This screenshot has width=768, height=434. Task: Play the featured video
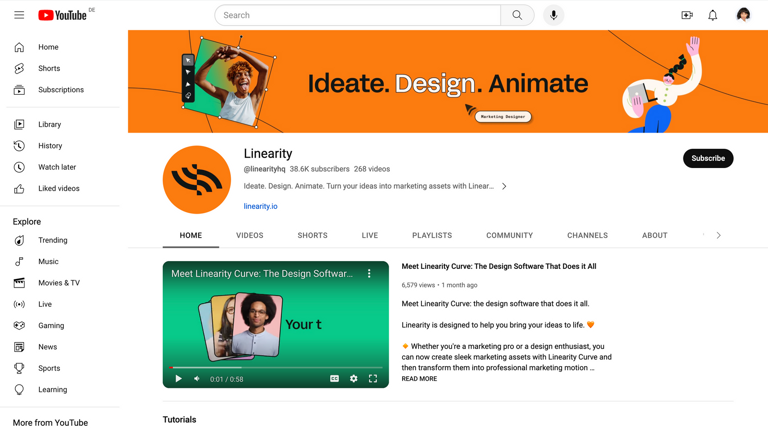click(x=178, y=379)
